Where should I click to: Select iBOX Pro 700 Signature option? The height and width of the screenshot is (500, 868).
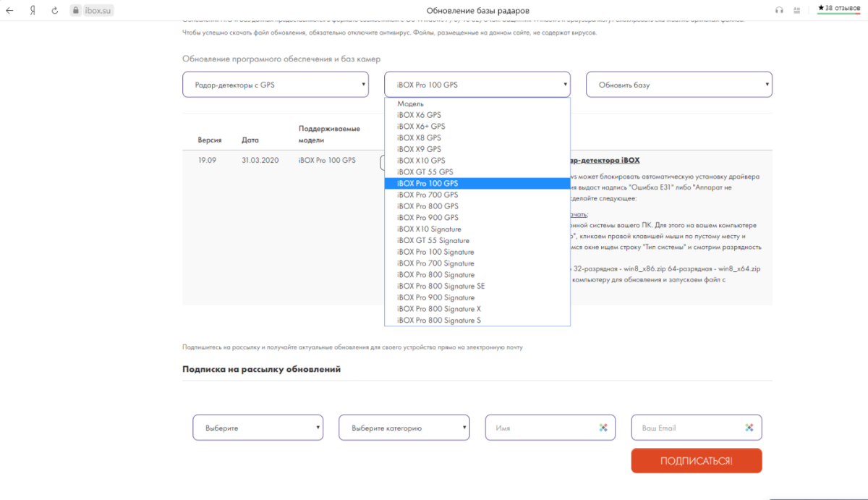point(477,263)
